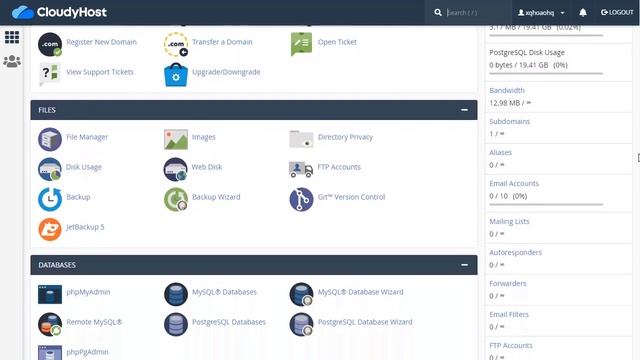
Task: Click Forwarders in statistics sidebar
Action: [507, 283]
